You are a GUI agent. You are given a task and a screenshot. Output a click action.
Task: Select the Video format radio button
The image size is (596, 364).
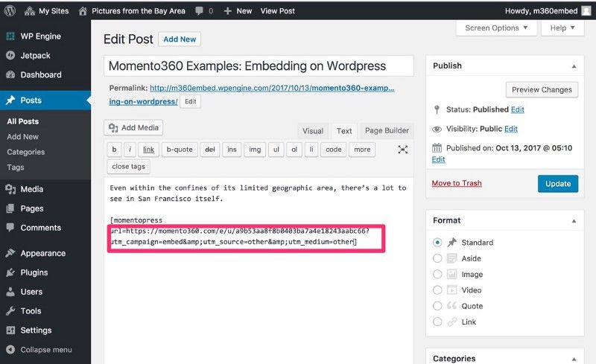437,290
